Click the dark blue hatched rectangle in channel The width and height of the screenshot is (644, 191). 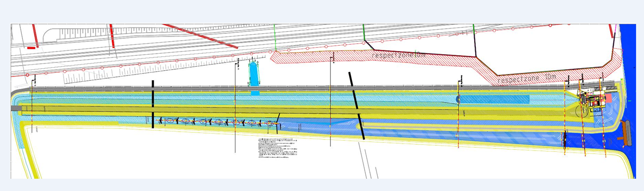pos(494,99)
